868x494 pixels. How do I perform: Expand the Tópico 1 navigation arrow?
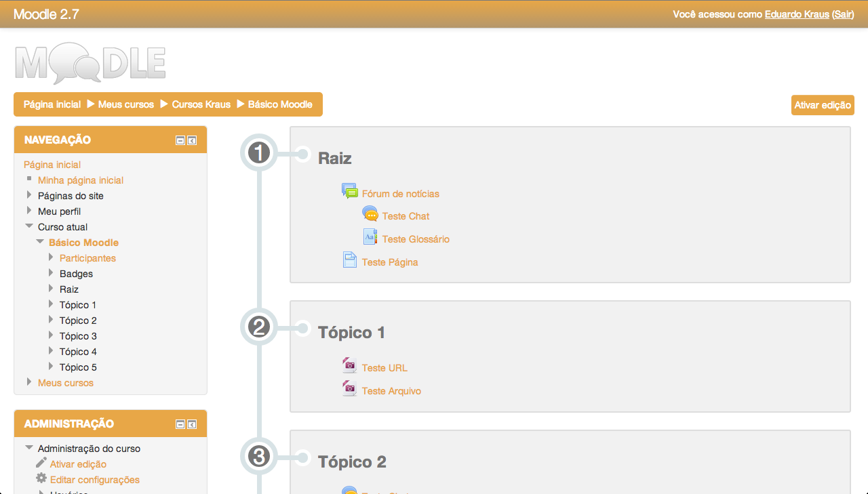tap(51, 304)
